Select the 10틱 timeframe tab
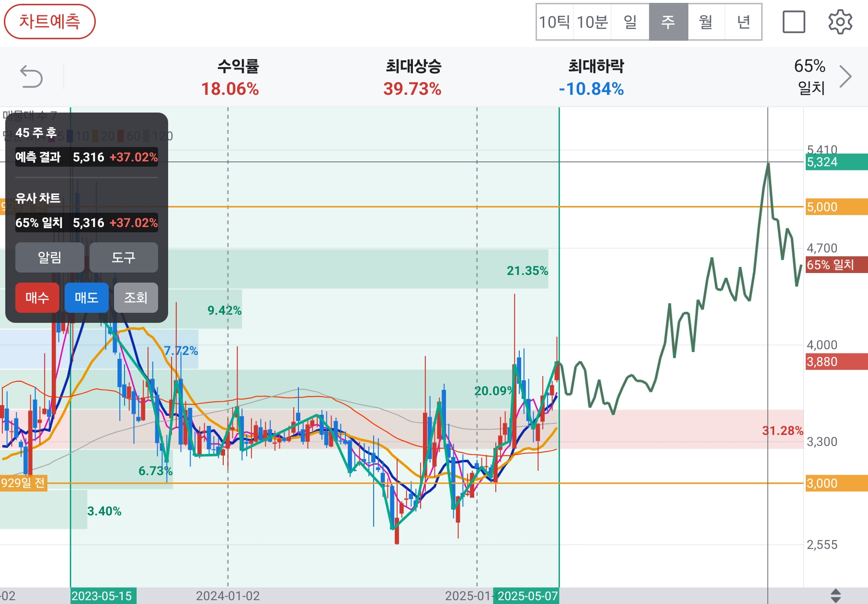The height and width of the screenshot is (604, 868). point(555,22)
